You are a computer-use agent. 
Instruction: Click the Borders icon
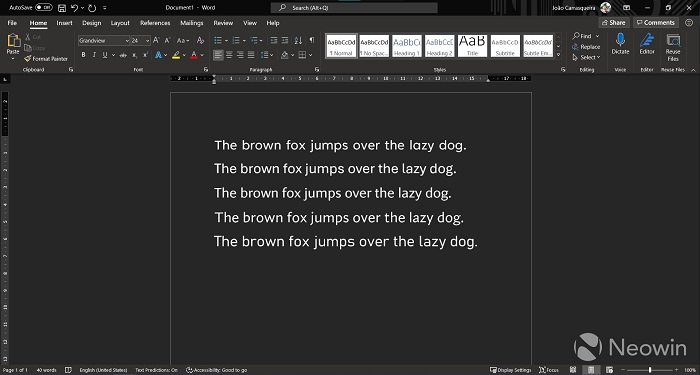[302, 55]
